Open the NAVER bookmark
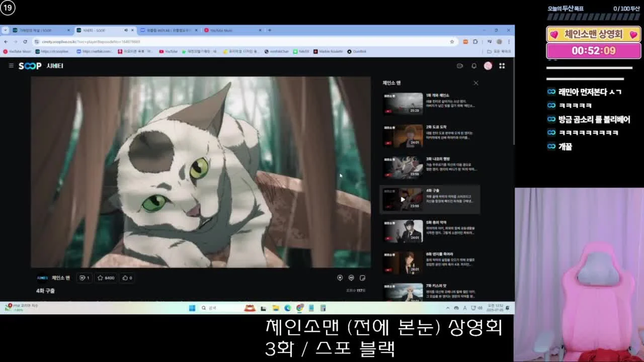The width and height of the screenshot is (644, 362). pos(301,51)
